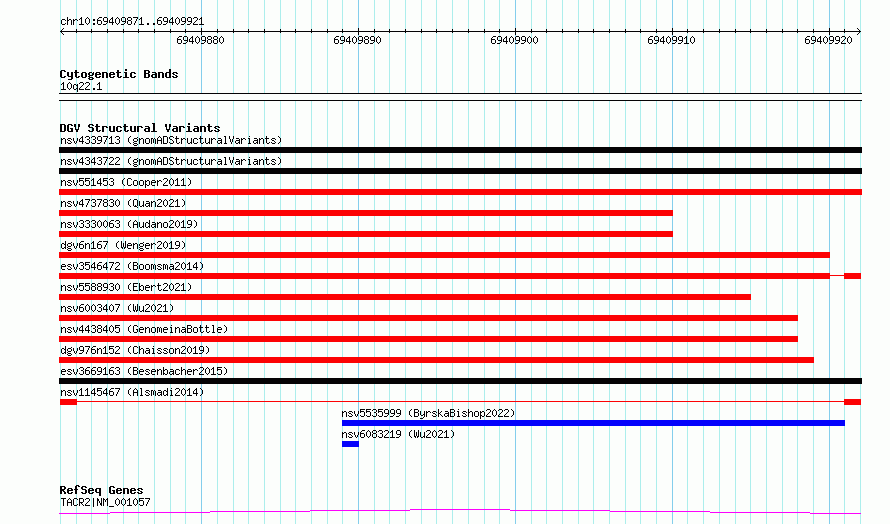Viewport: 890px width, 524px height.
Task: Click nsv5535999 (ByrskaBishop2022) label
Action: click(x=429, y=413)
